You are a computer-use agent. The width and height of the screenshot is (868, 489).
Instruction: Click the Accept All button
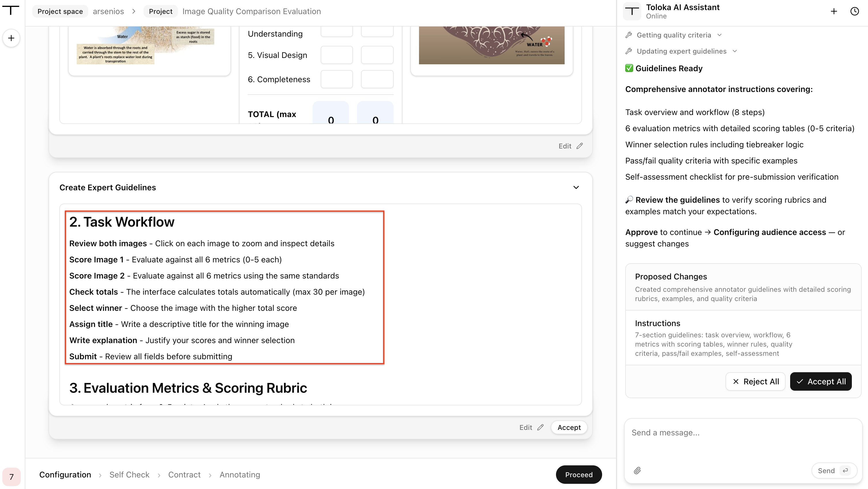[x=821, y=381]
